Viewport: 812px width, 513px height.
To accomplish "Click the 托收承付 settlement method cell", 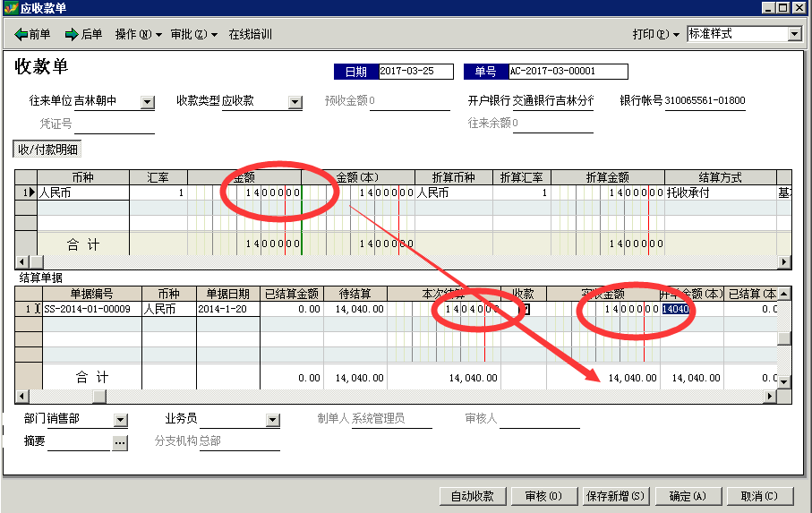I will coord(721,192).
